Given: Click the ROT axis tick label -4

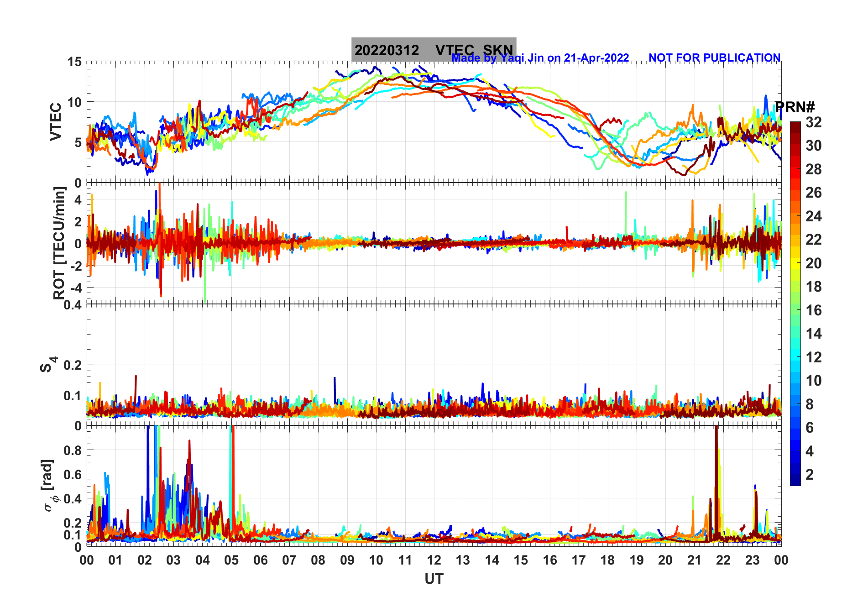Looking at the screenshot, I should coord(76,288).
